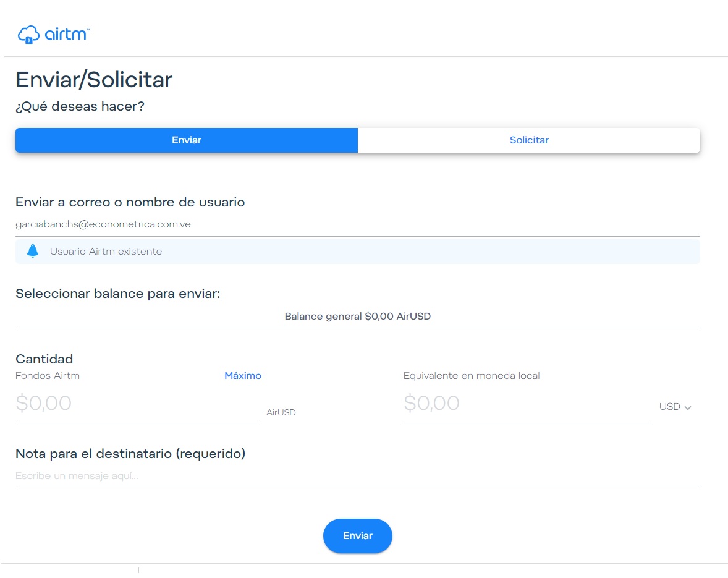Focus the Fondos Airtm amount field
The image size is (728, 578).
pyautogui.click(x=138, y=404)
